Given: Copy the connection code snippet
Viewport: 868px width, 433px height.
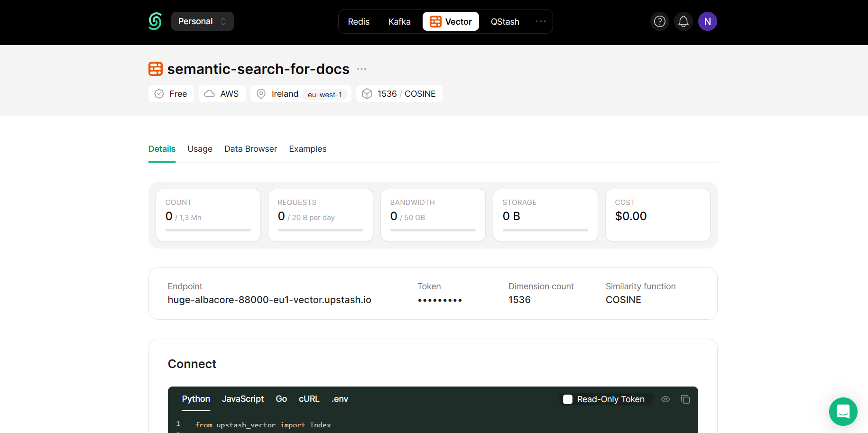Looking at the screenshot, I should [x=685, y=399].
